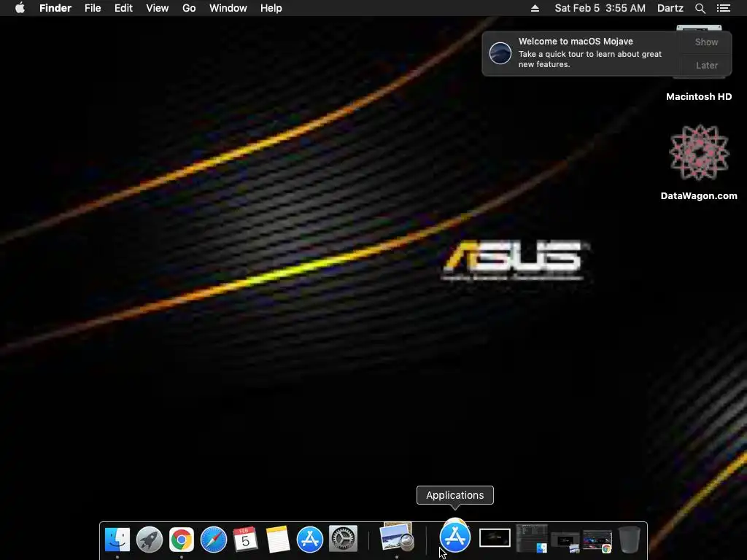747x560 pixels.
Task: Open the Window menu
Action: [x=228, y=8]
